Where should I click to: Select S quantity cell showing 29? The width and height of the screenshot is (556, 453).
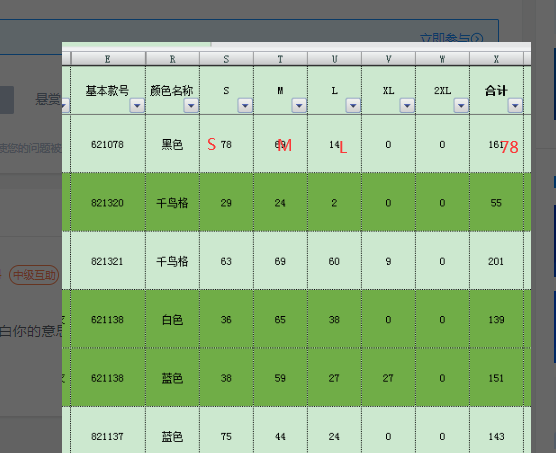click(x=226, y=202)
